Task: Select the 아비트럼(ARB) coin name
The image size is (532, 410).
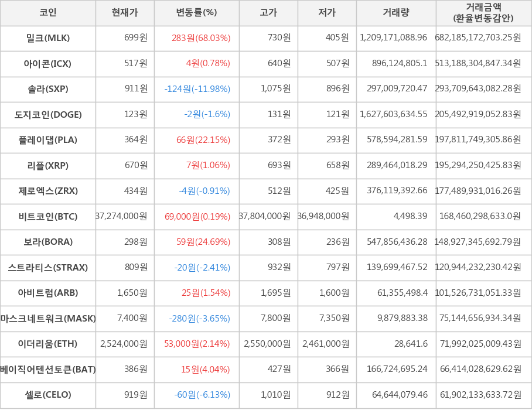Action: 48,293
